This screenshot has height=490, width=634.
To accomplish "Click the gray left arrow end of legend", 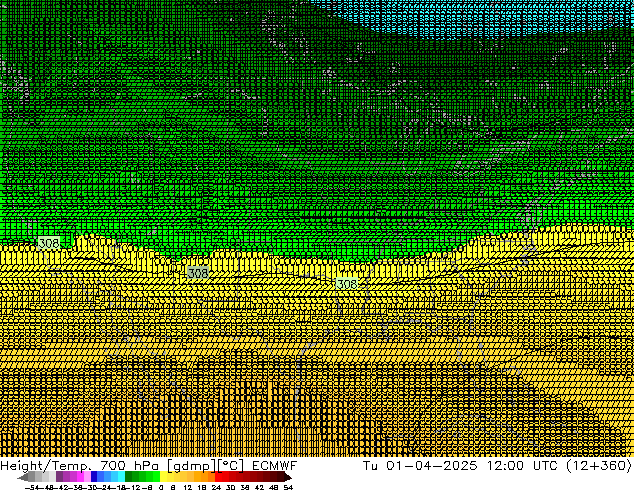I will pos(23,477).
